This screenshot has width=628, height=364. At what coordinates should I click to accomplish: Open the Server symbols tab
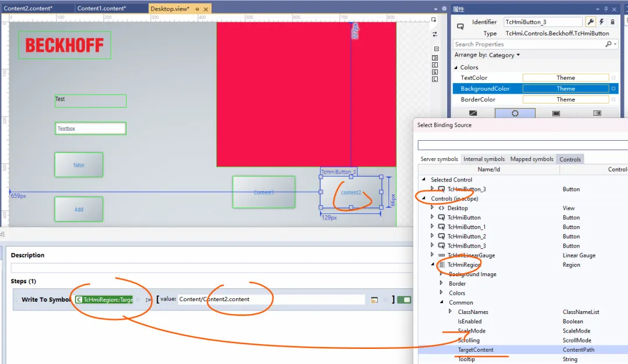439,159
